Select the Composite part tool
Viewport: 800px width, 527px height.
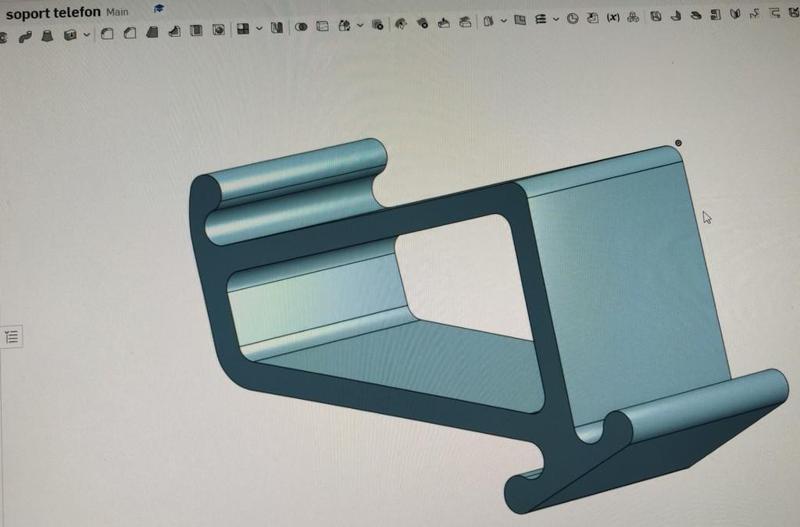pyautogui.click(x=633, y=17)
